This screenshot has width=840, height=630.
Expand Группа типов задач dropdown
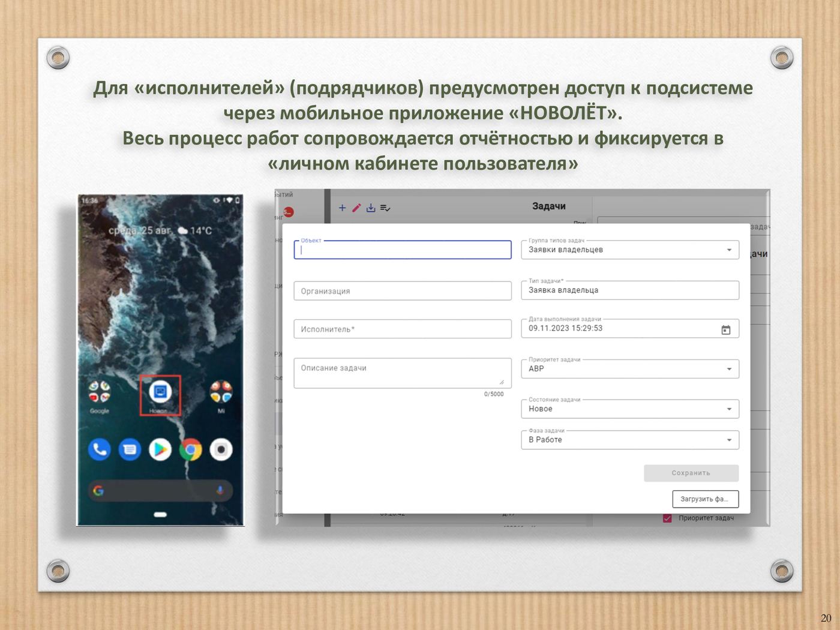click(630, 250)
